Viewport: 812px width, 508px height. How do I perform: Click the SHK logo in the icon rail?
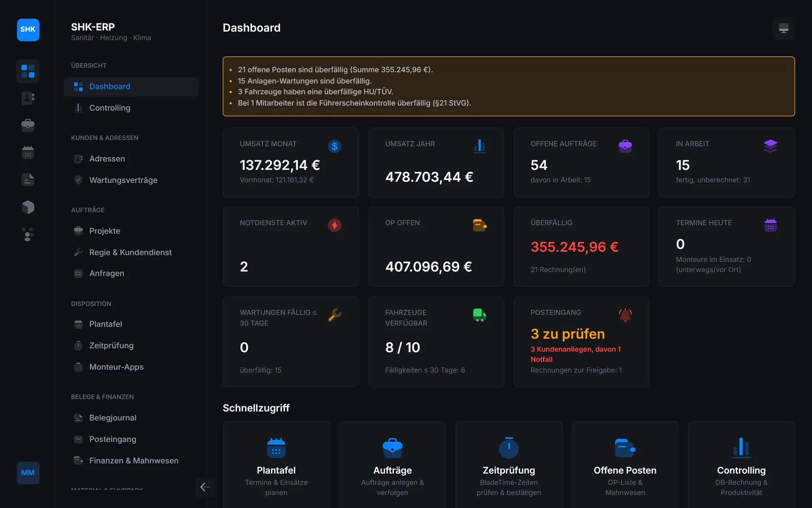click(x=28, y=30)
